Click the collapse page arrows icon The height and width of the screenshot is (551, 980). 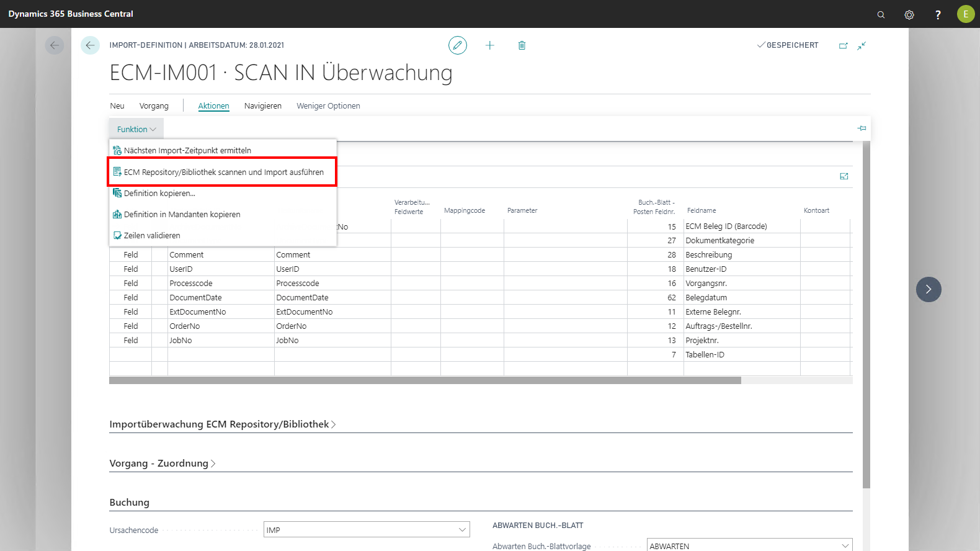[862, 45]
